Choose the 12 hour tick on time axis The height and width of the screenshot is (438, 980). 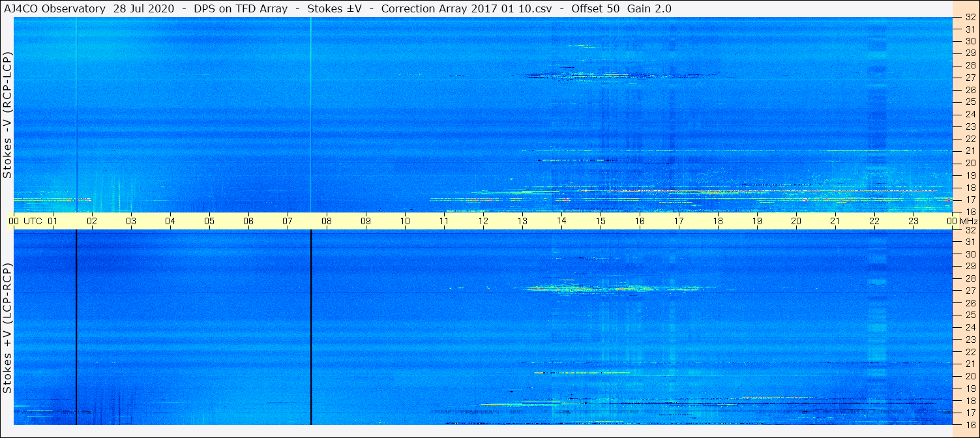(483, 222)
